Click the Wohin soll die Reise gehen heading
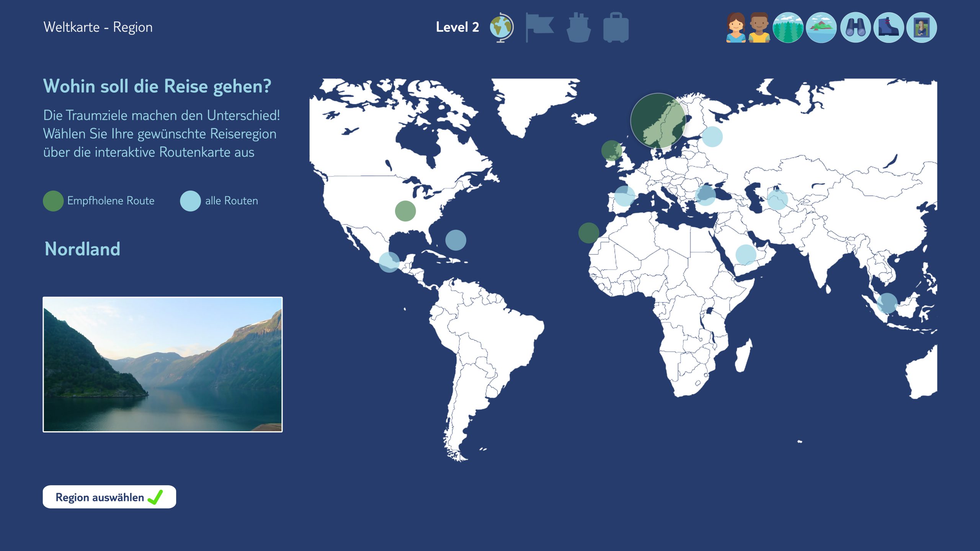Image resolution: width=980 pixels, height=551 pixels. click(x=157, y=86)
